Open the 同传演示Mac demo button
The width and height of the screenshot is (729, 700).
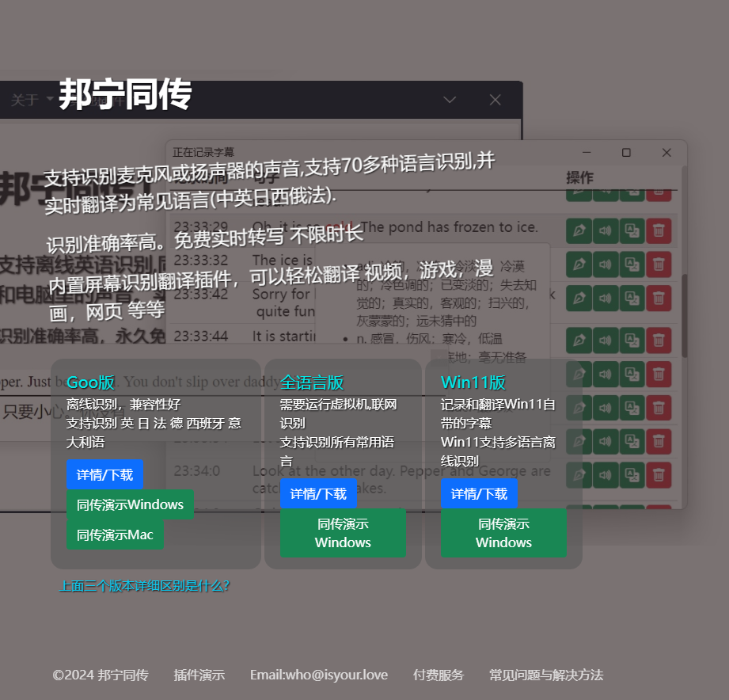[x=115, y=535]
